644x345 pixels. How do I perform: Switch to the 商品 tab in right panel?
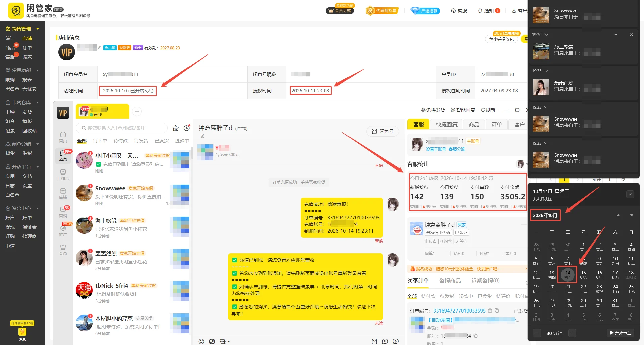pyautogui.click(x=474, y=124)
